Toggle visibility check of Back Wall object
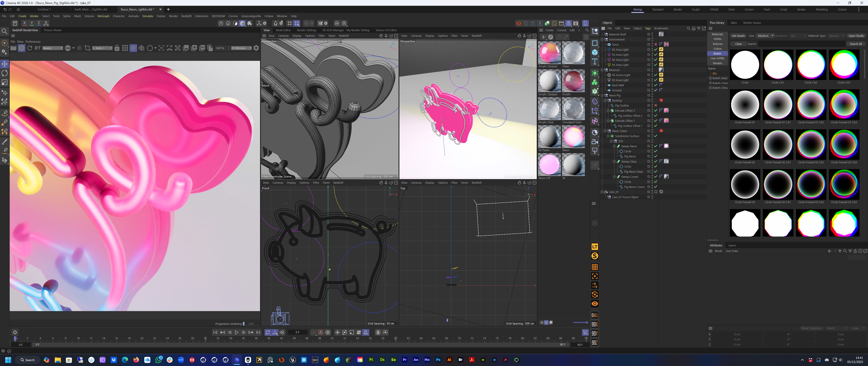Viewport: 868px width, 366px height. [x=655, y=85]
